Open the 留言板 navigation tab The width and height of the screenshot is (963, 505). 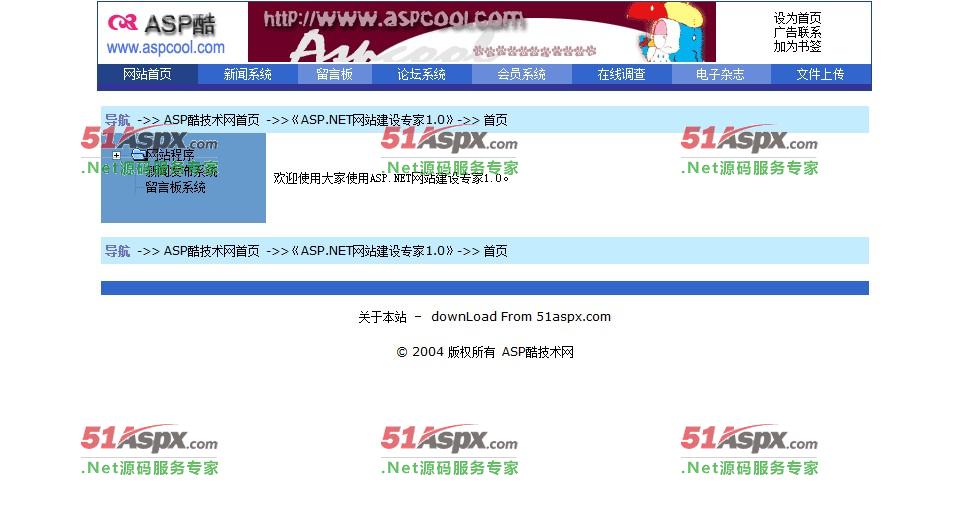click(335, 74)
